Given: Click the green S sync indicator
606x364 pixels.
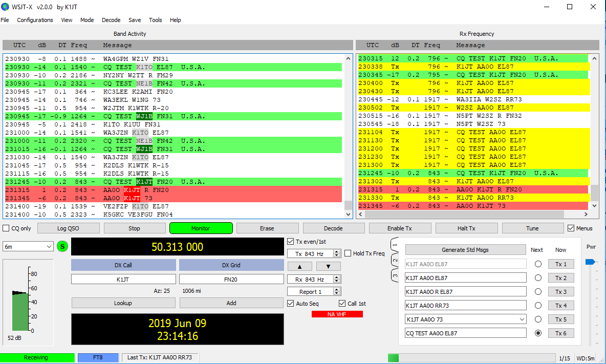Looking at the screenshot, I should pyautogui.click(x=62, y=247).
